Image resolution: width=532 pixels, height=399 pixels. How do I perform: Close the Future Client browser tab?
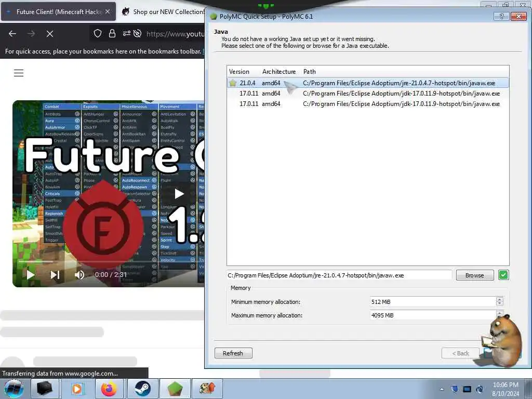[x=108, y=11]
